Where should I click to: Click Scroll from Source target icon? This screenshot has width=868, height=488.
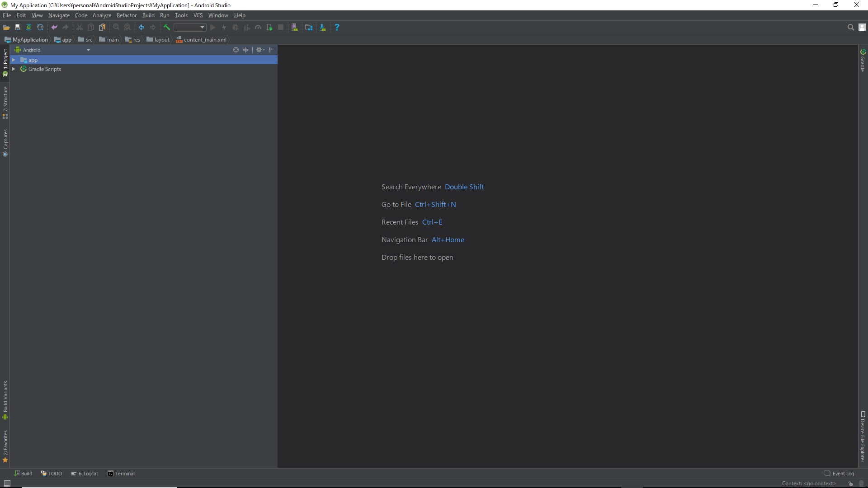pos(236,50)
